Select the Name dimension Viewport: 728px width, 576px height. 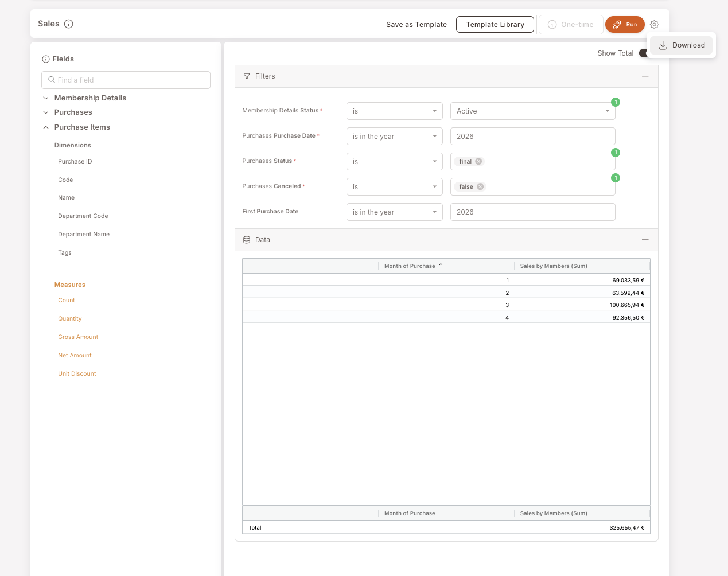click(67, 198)
